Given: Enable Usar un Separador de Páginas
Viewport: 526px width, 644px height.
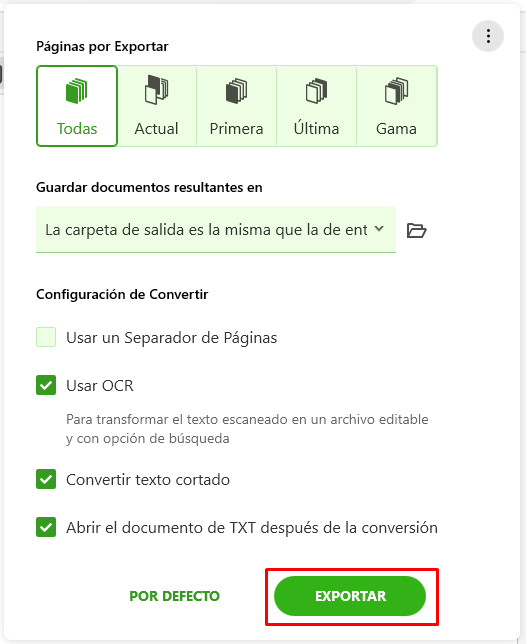Looking at the screenshot, I should 46,338.
